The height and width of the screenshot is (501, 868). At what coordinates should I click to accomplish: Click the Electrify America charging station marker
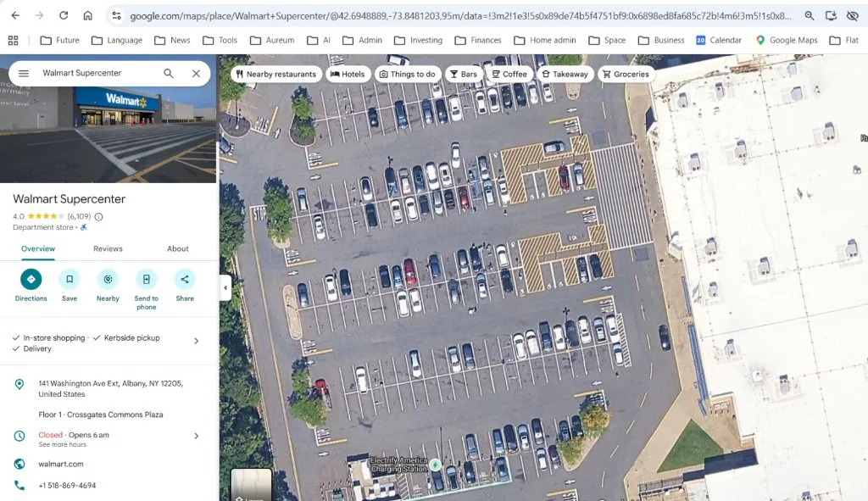tap(436, 465)
